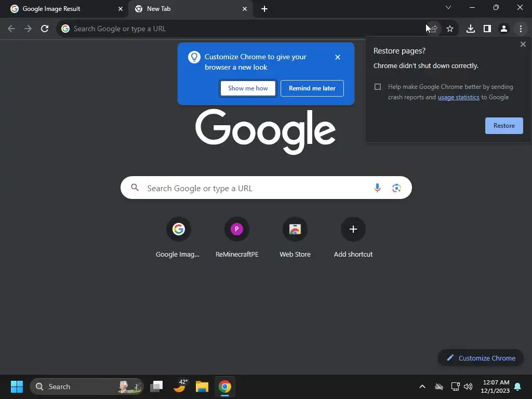Click the share page icon in address bar
This screenshot has width=532, height=399.
click(433, 29)
